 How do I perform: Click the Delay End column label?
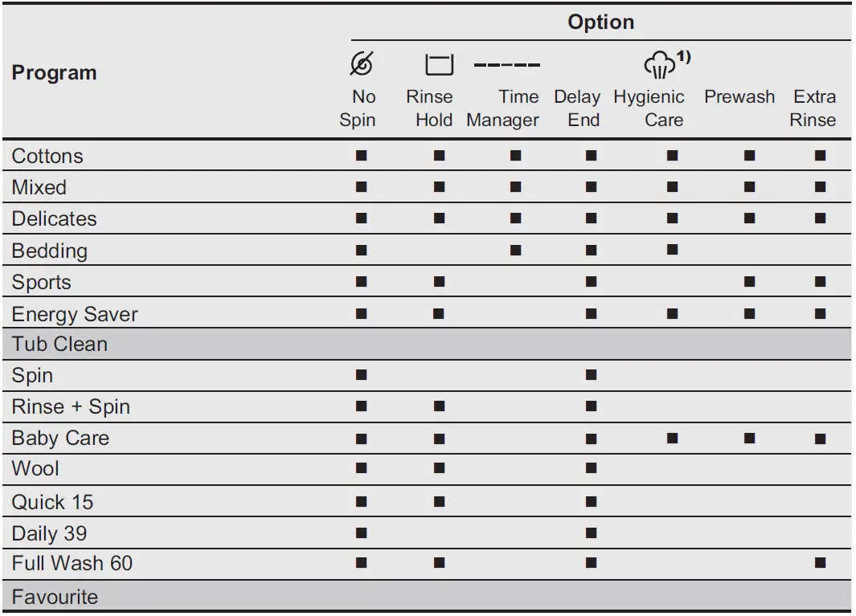tap(577, 108)
